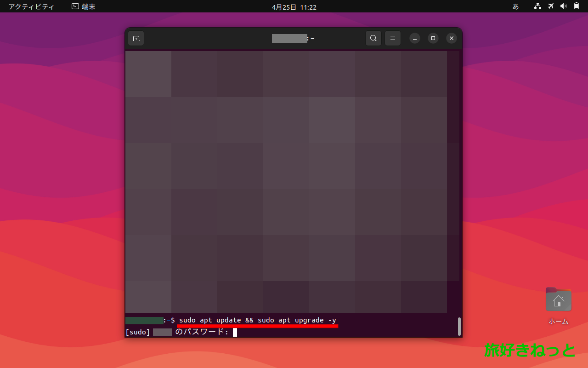Focus the sudo password input field
Screen dimensions: 588x368
tap(235, 332)
